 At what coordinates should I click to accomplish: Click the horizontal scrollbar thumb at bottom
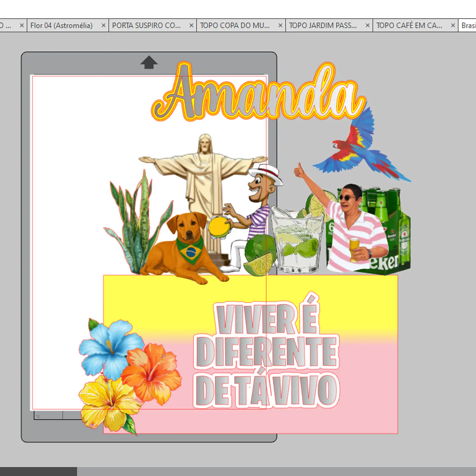[38, 472]
